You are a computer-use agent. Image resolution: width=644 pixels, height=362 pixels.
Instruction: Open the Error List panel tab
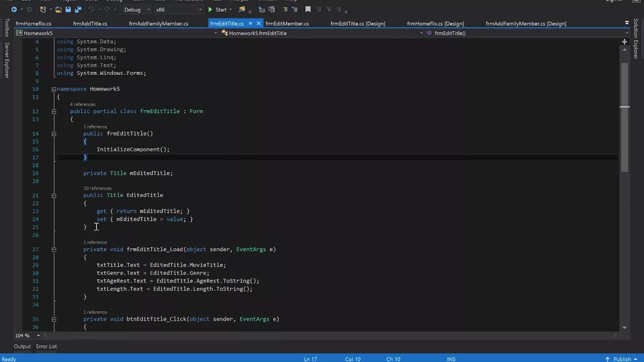46,346
